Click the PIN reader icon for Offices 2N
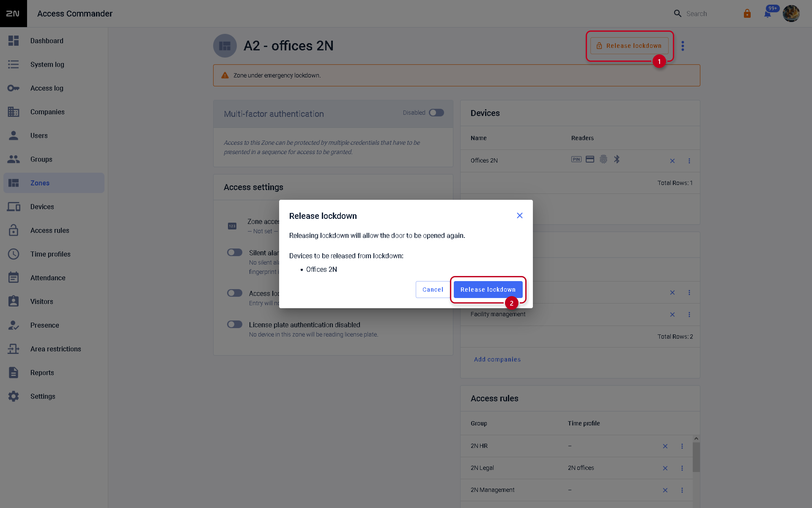Viewport: 812px width, 508px height. click(576, 159)
